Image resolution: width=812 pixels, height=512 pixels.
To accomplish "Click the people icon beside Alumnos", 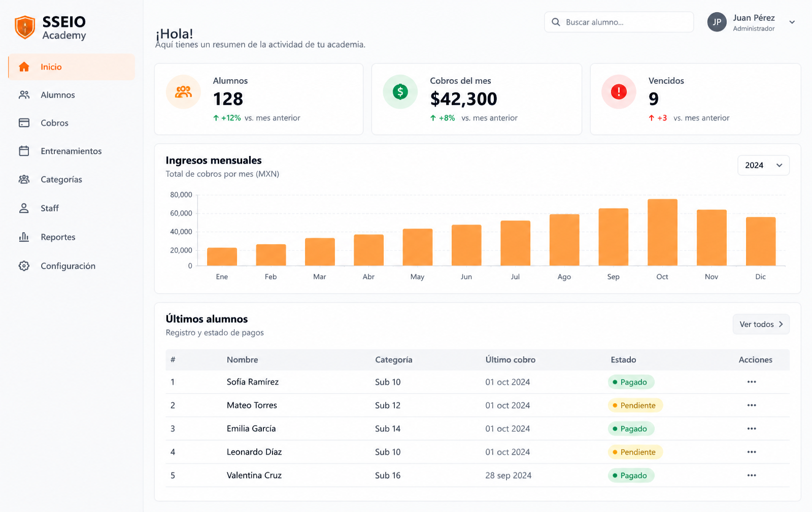I will click(24, 95).
